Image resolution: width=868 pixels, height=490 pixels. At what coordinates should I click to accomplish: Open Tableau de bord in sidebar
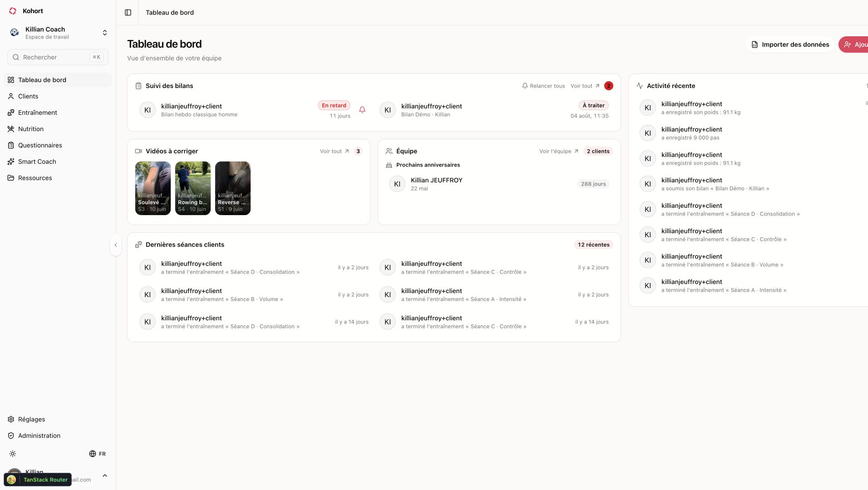[58, 80]
